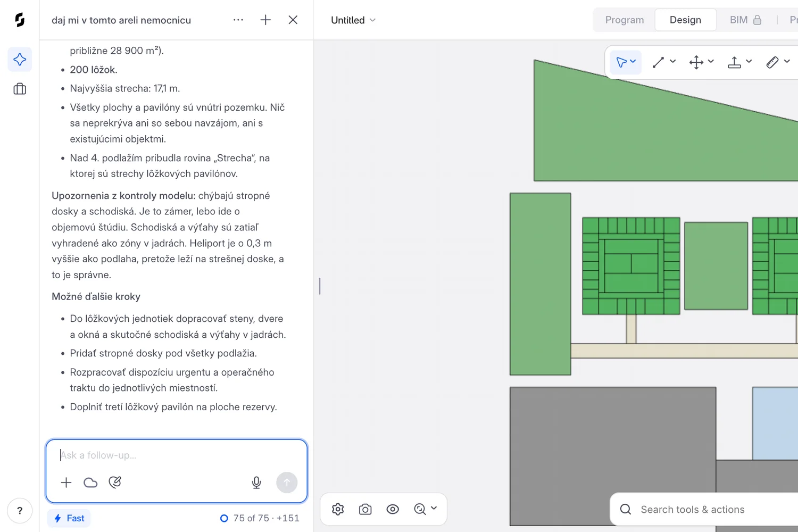Open the help question mark button
The image size is (798, 532).
tap(20, 511)
